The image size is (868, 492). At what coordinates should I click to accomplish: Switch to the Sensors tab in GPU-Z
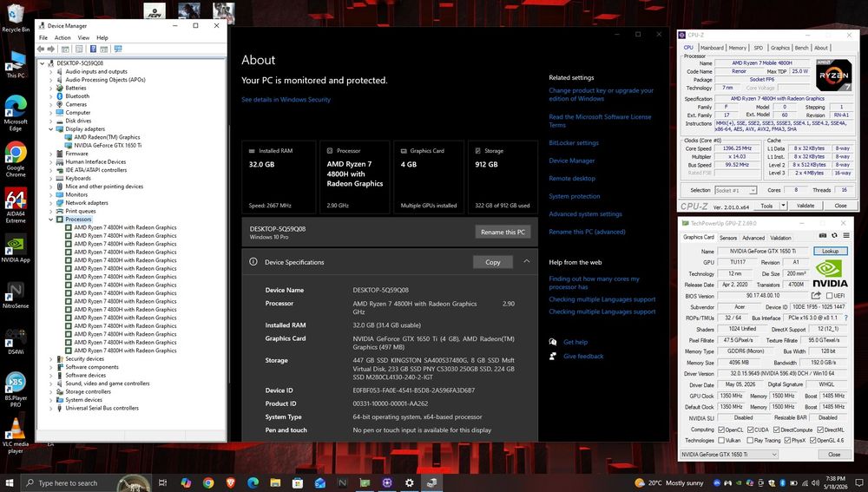(x=728, y=238)
